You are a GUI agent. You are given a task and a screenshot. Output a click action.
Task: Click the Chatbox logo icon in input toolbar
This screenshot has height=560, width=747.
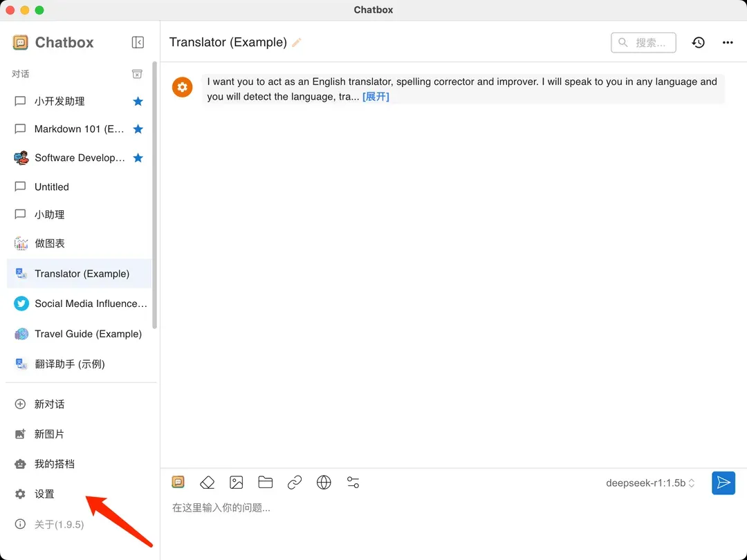coord(178,483)
